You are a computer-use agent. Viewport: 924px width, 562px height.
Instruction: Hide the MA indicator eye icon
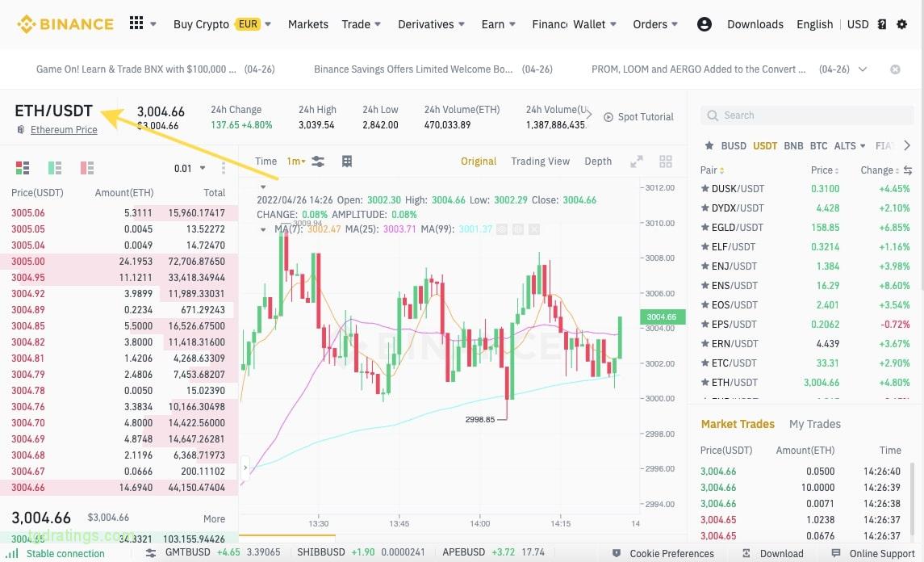(502, 229)
